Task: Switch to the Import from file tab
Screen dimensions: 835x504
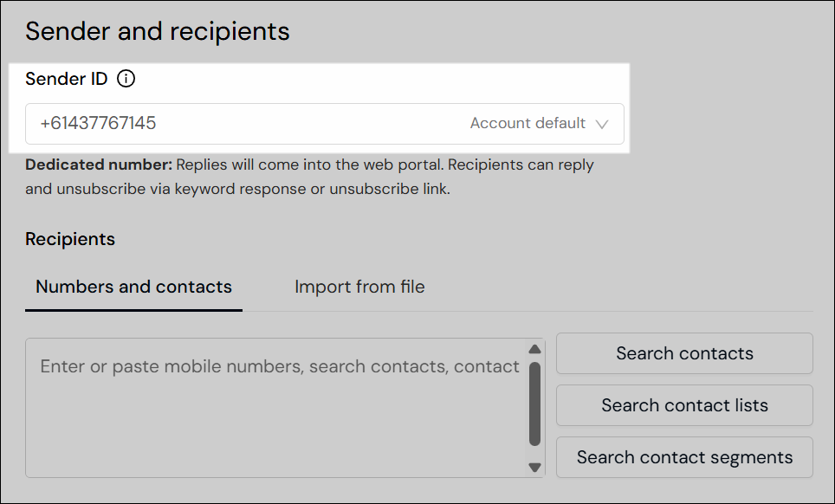Action: coord(359,287)
